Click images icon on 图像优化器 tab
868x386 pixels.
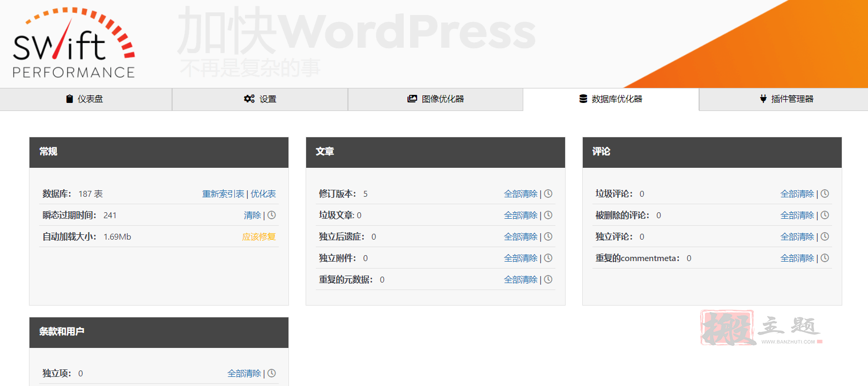tap(412, 99)
